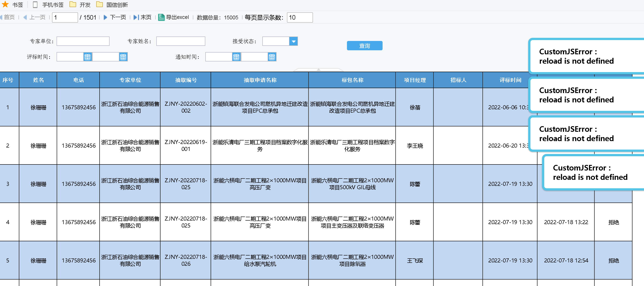Click 浙能六横电厂 项目除氧器 cell

[x=352, y=260]
